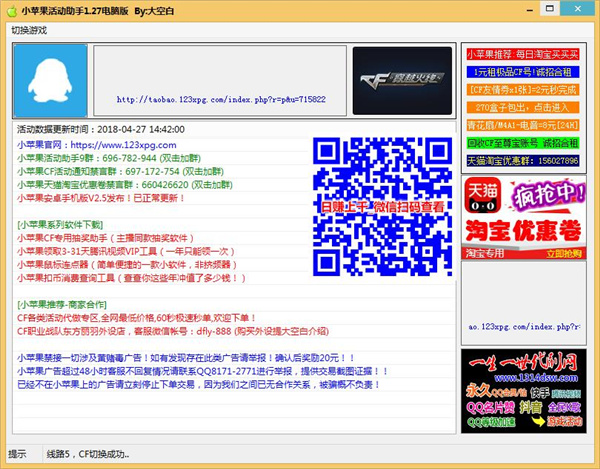Click the [小苹果推荐-商家合作] heading row

click(62, 305)
